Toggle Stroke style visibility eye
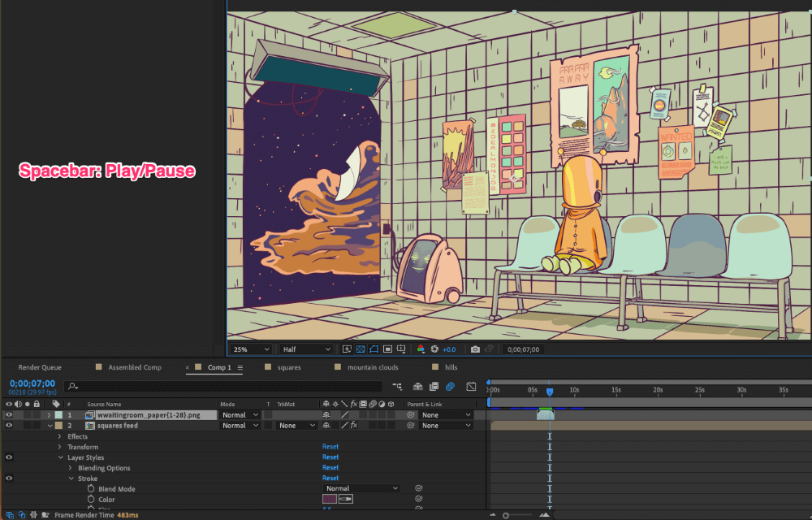 [x=9, y=478]
